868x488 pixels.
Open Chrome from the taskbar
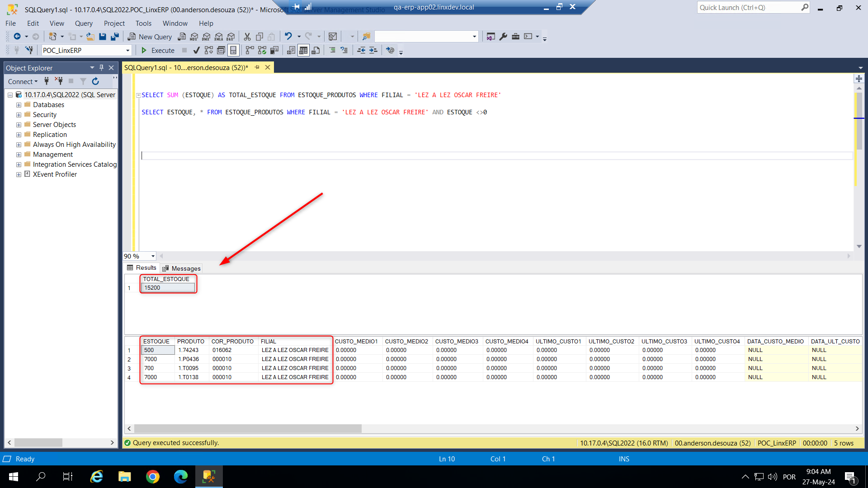point(153,477)
